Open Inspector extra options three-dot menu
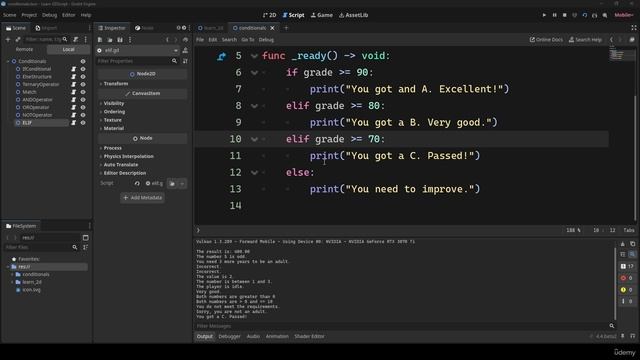Image resolution: width=640 pixels, height=360 pixels. [x=130, y=40]
